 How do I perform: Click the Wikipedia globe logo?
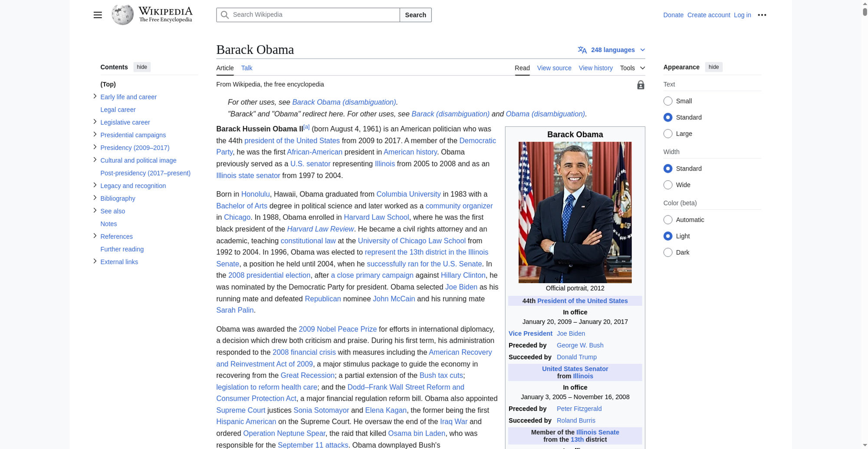pos(122,15)
